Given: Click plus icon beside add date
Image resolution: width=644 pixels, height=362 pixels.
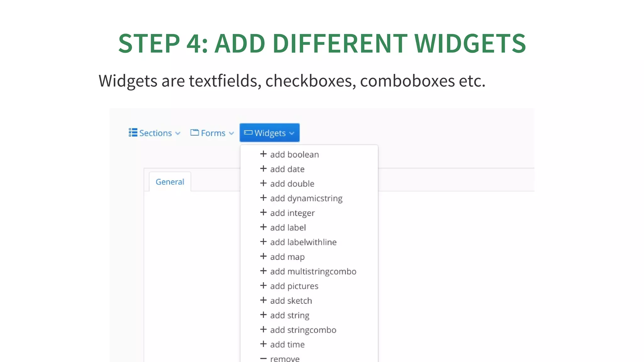Looking at the screenshot, I should point(264,169).
